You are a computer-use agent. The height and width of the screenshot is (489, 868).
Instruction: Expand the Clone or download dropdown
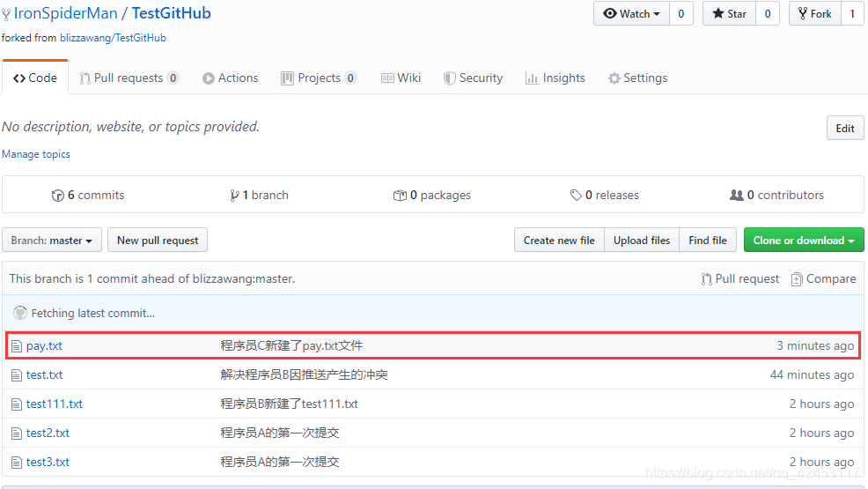click(804, 241)
